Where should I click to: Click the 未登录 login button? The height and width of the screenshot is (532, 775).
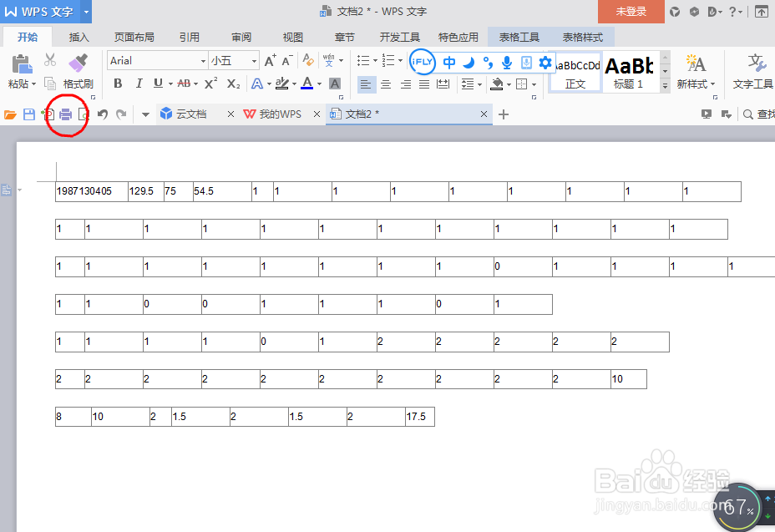[631, 12]
